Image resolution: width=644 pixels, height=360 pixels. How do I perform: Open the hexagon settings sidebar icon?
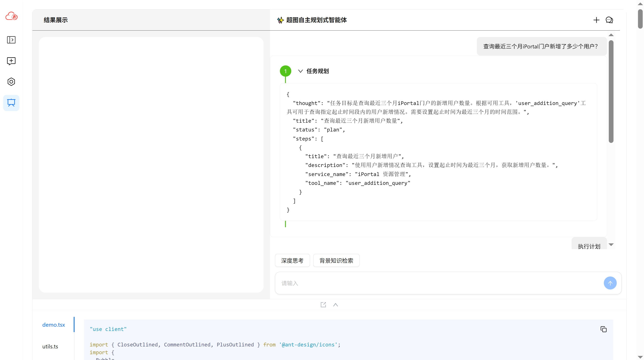11,82
